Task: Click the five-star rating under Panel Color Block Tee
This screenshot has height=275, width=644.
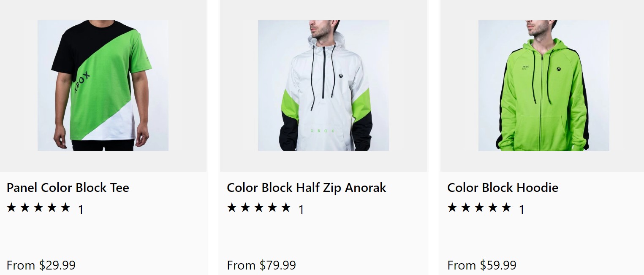Action: coord(38,208)
